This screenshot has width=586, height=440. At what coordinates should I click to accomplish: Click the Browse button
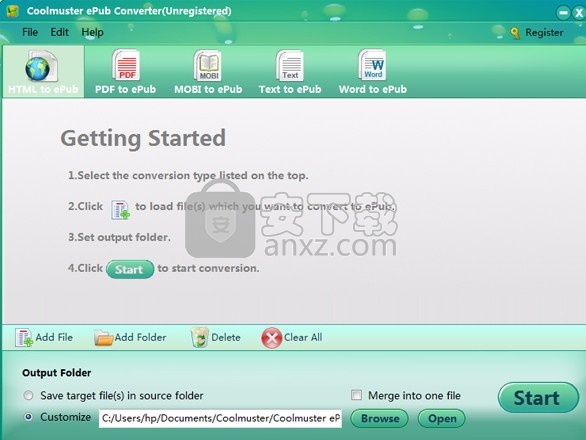[x=379, y=418]
